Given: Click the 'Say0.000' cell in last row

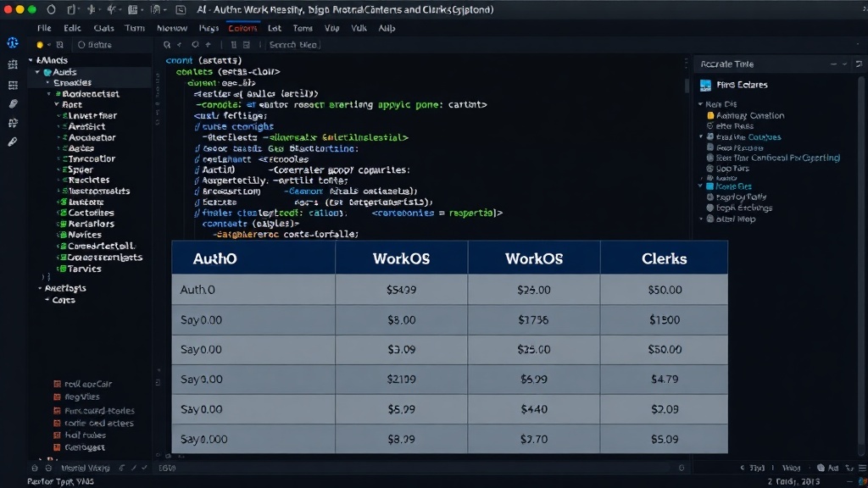Looking at the screenshot, I should click(253, 440).
